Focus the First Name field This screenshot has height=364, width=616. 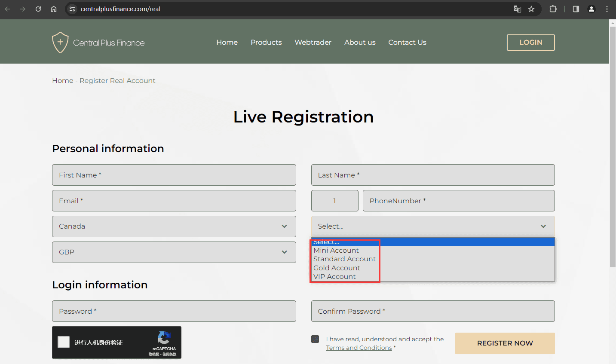point(174,175)
